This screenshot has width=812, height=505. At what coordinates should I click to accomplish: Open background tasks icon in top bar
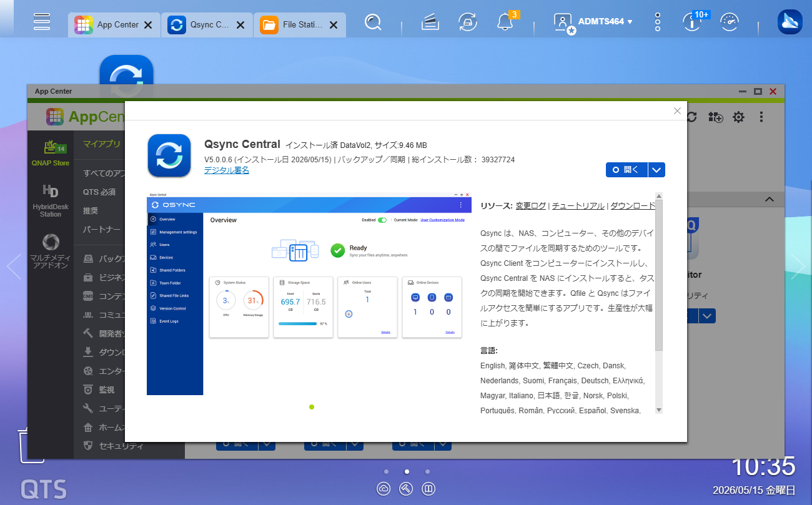(x=429, y=22)
